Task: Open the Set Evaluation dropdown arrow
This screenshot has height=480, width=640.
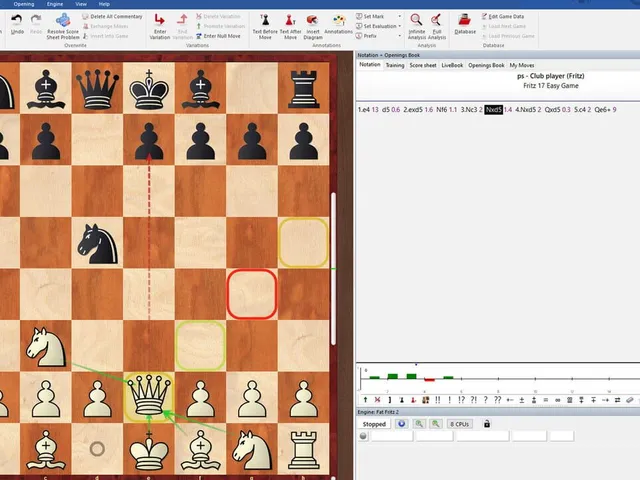Action: [x=400, y=26]
